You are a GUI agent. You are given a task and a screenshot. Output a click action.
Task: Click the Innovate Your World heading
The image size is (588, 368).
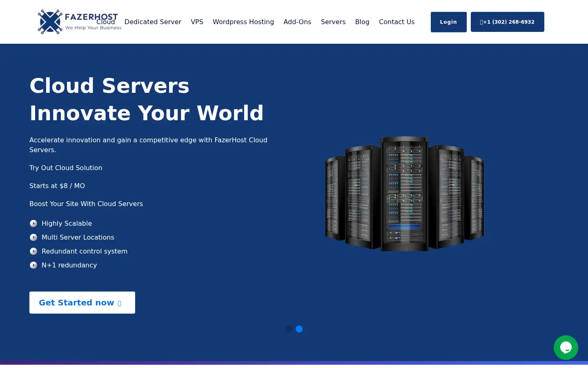pyautogui.click(x=147, y=113)
